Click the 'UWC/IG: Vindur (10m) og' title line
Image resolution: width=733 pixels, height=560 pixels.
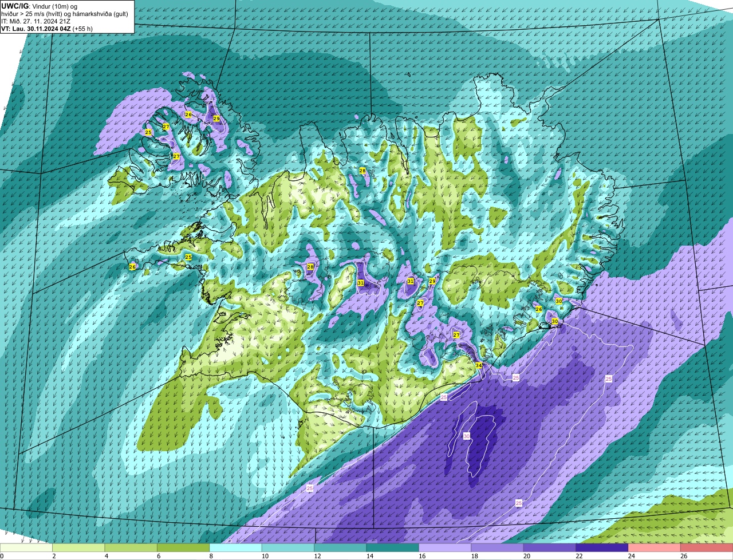pyautogui.click(x=40, y=6)
